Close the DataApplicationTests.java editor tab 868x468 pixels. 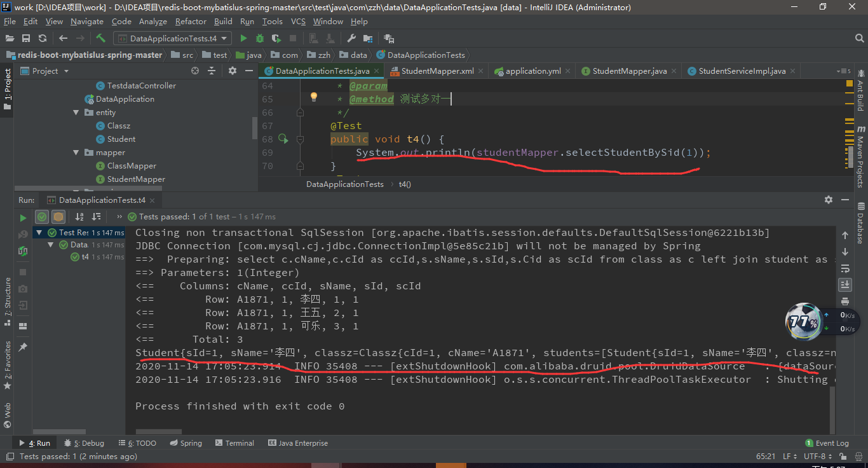pos(377,71)
